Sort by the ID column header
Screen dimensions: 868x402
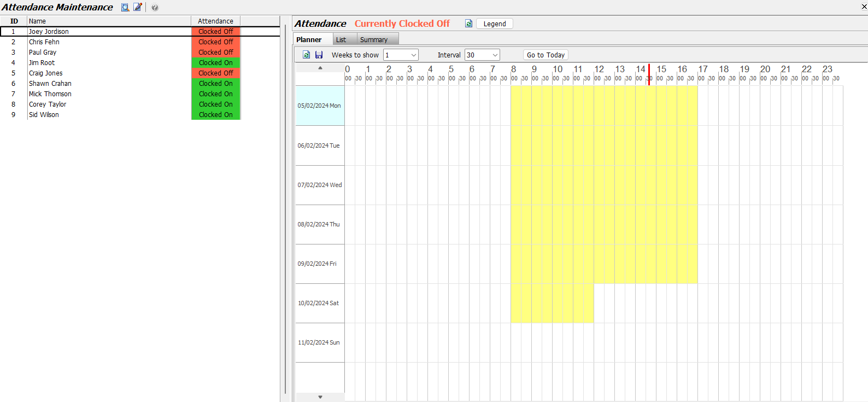[14, 21]
